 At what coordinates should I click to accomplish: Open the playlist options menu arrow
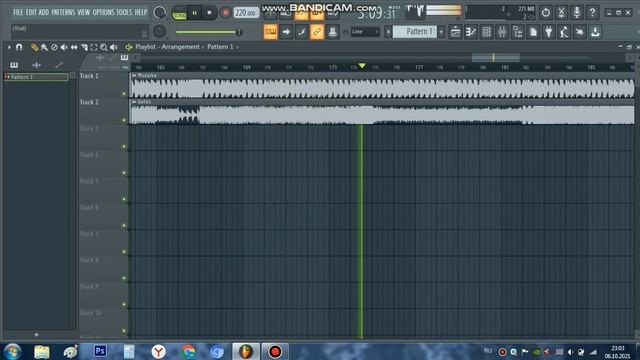9,47
